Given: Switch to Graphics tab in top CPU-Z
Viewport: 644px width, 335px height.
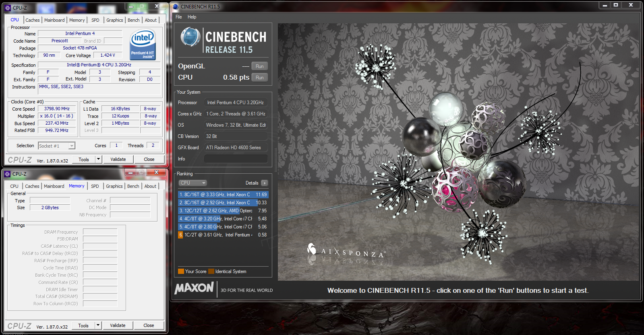Looking at the screenshot, I should [x=115, y=20].
